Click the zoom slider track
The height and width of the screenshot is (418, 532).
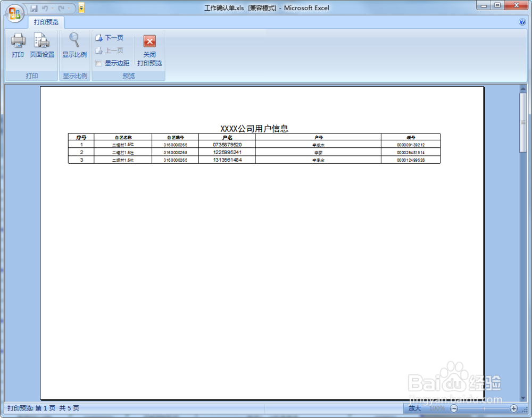click(484, 408)
